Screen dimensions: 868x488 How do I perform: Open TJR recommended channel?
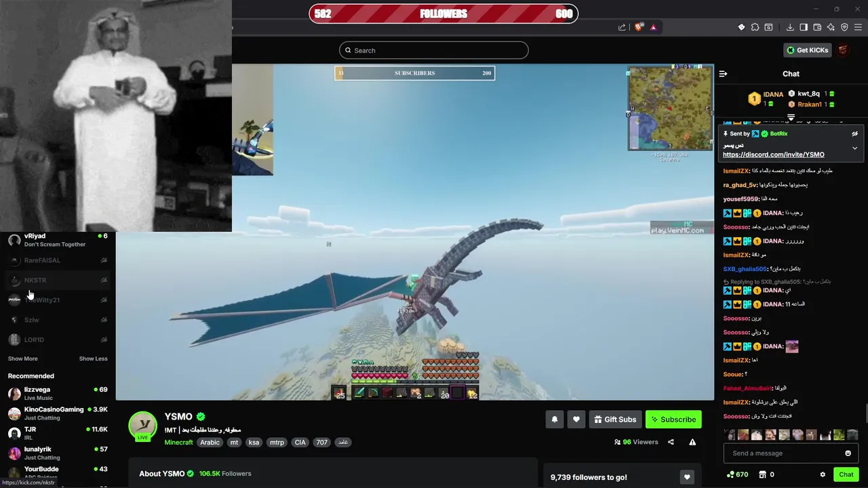point(58,433)
